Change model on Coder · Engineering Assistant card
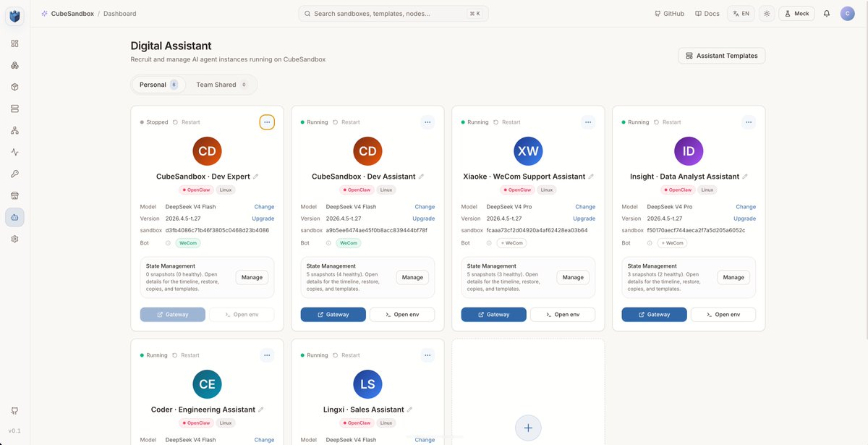This screenshot has width=868, height=445. 264,440
